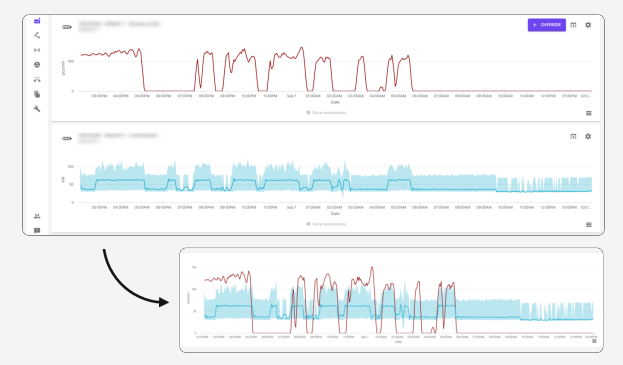Open hamburger menu of combined chart
The image size is (623, 365).
[594, 341]
